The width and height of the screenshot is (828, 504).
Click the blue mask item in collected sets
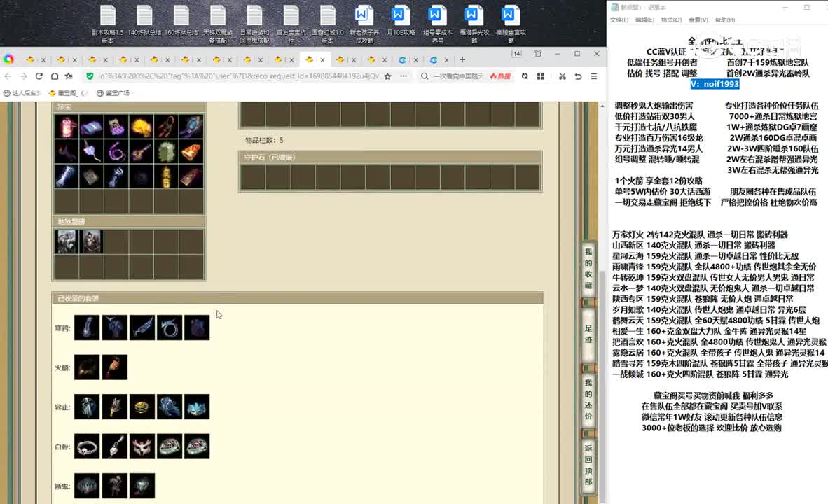click(x=197, y=407)
